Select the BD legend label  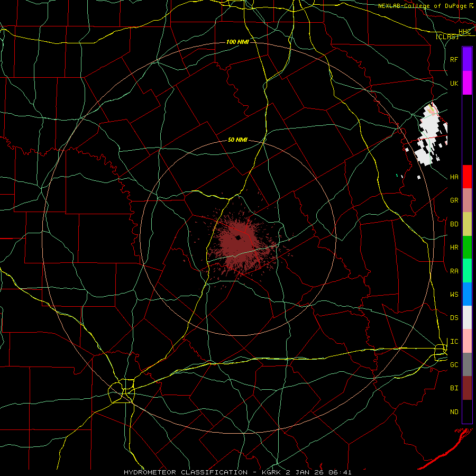454,224
